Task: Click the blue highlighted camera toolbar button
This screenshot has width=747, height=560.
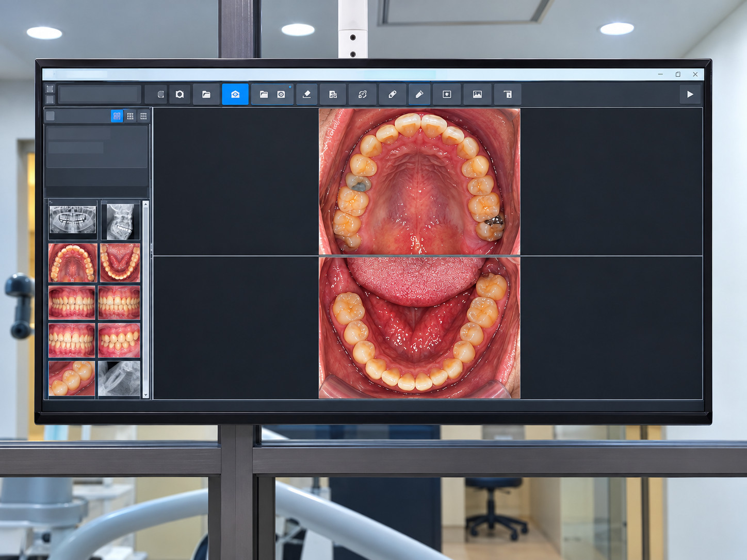Action: click(235, 94)
